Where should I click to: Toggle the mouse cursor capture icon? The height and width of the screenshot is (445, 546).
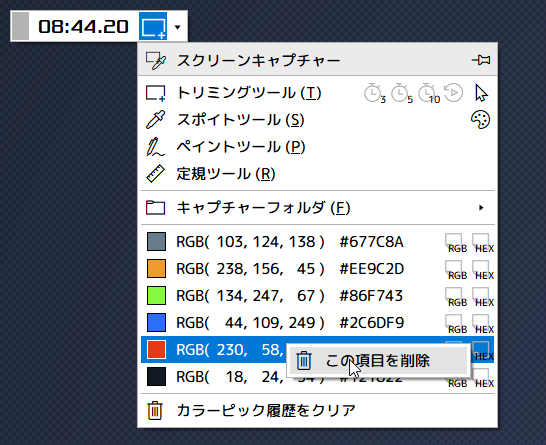(x=481, y=93)
